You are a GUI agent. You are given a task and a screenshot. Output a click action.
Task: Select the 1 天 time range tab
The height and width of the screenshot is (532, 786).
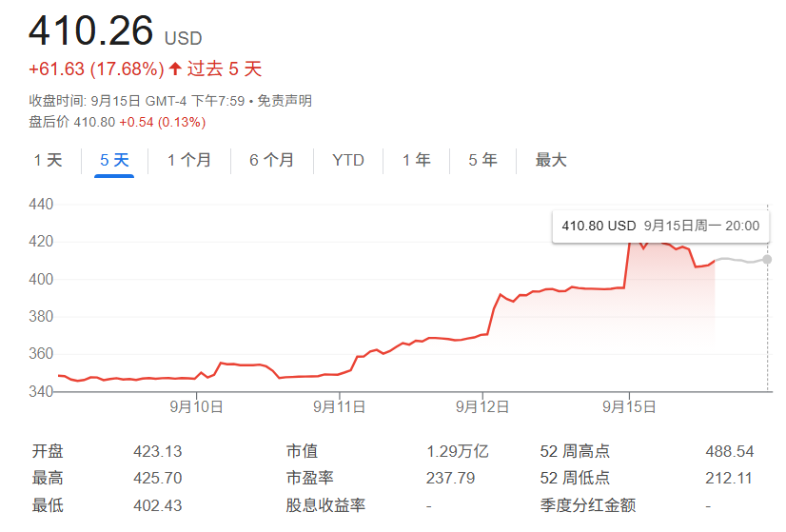pos(49,161)
